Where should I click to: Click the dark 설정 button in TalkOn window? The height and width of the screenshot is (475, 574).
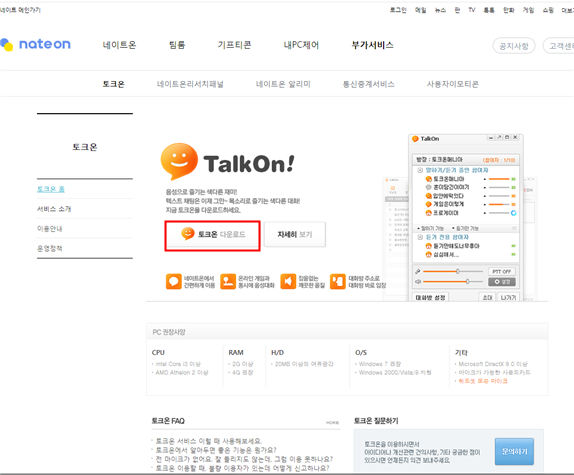click(x=502, y=282)
